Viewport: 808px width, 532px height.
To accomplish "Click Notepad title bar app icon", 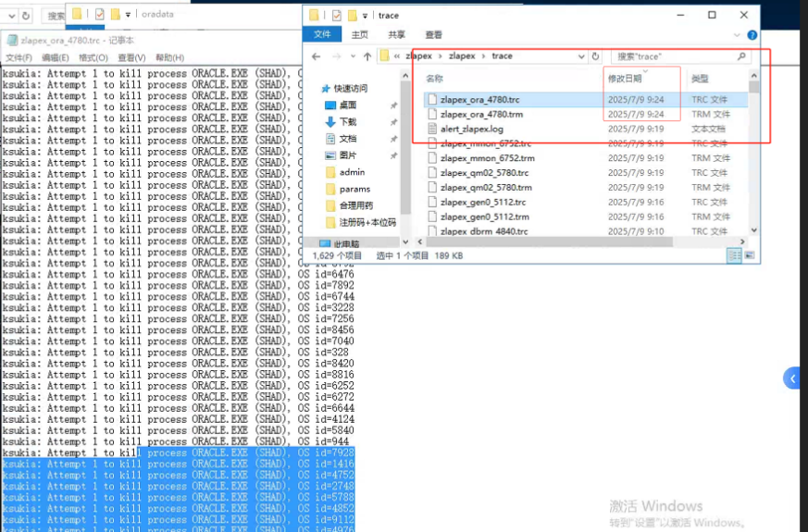I will coord(12,40).
